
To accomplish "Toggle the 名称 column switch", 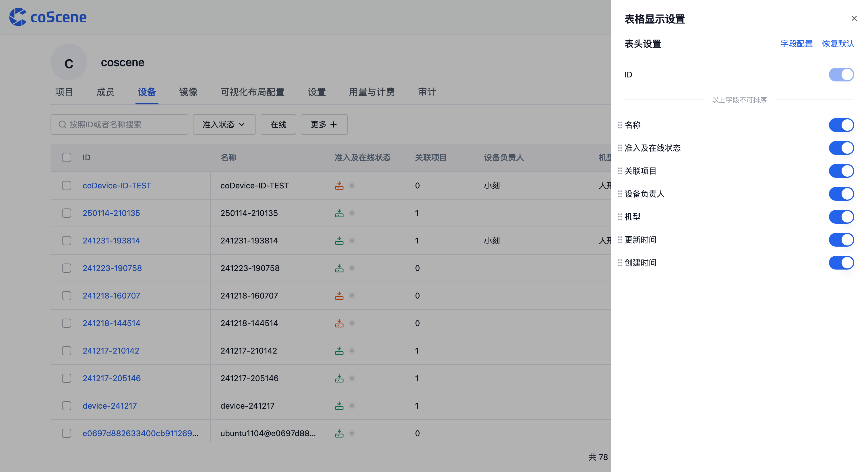I will point(841,125).
